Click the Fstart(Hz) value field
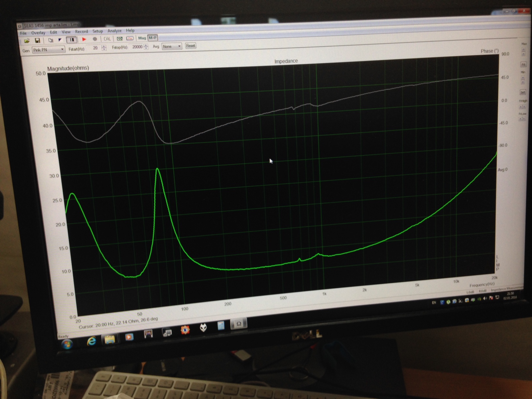Viewport: 532px width, 399px height. pos(94,48)
